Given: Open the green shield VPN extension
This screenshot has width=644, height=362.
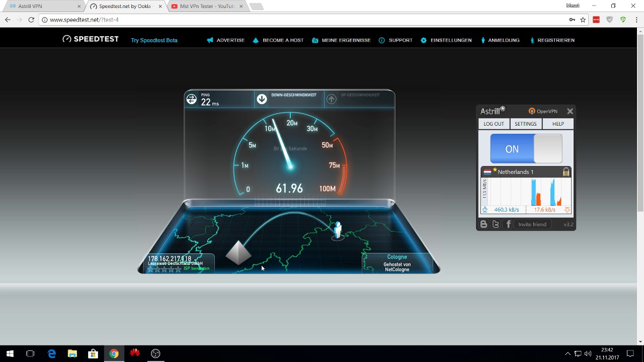Looking at the screenshot, I should pos(623,20).
